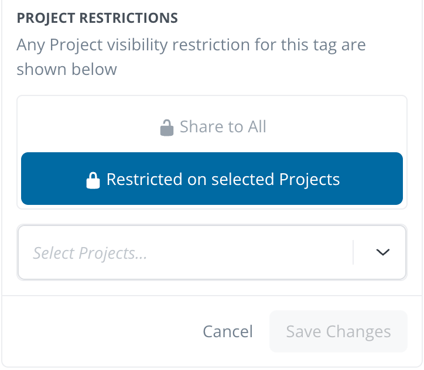The image size is (424, 370).
Task: Click the project visibility description text
Action: [191, 57]
